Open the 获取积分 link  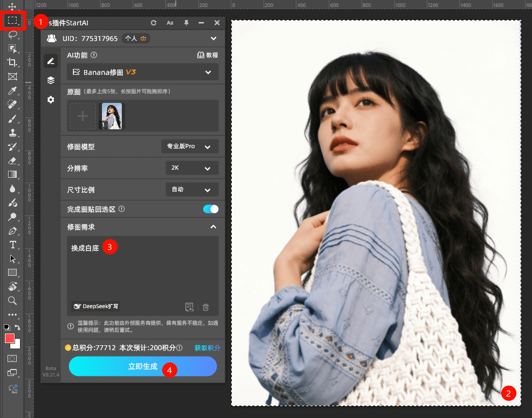click(206, 348)
